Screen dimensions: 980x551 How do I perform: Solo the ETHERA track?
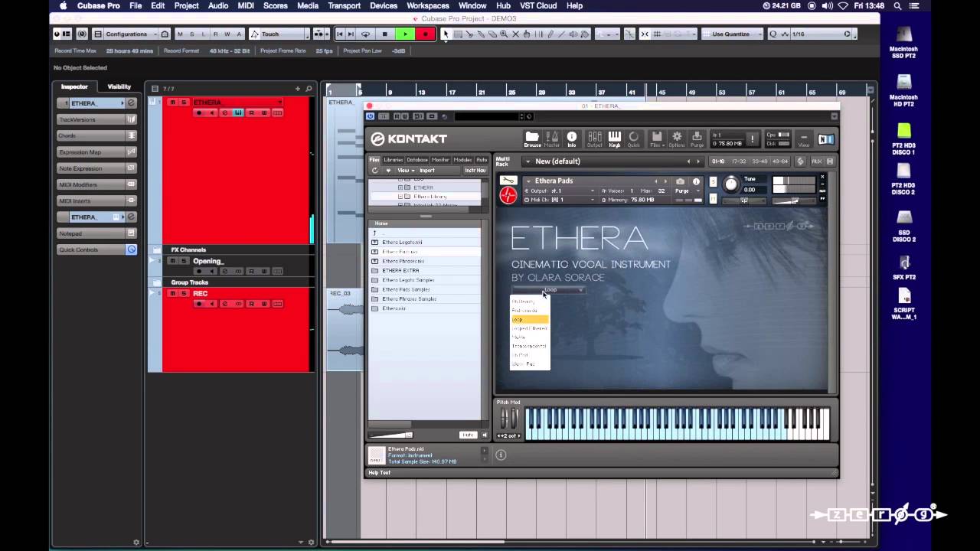click(184, 103)
